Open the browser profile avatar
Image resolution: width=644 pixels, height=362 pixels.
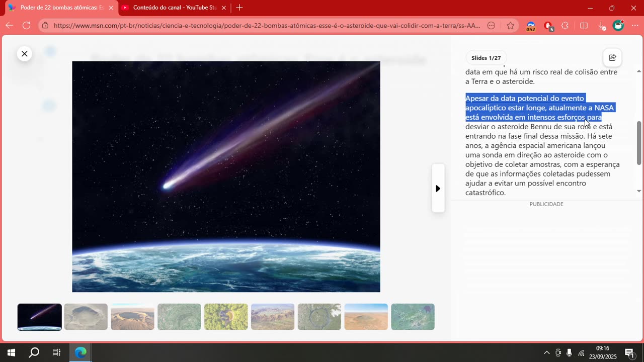point(618,25)
